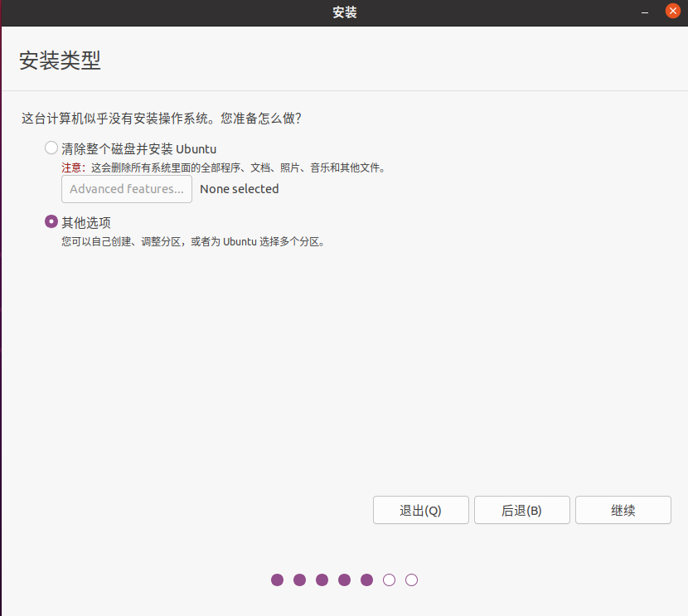Click the 安装类型 page heading
688x616 pixels.
point(61,61)
